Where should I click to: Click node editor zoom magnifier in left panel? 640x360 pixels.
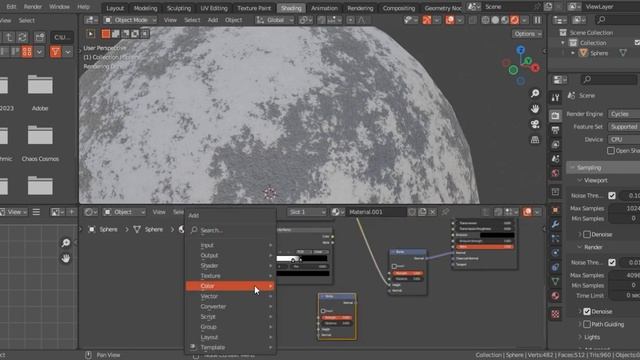65,243
